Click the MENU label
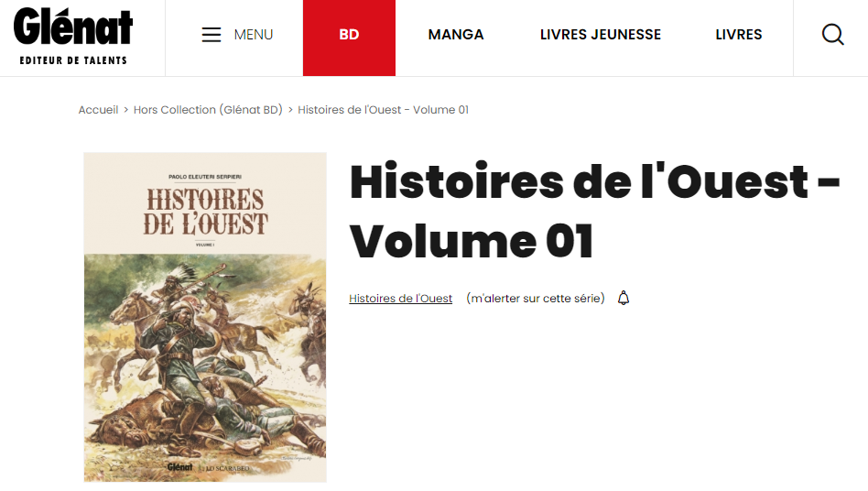 tap(254, 34)
